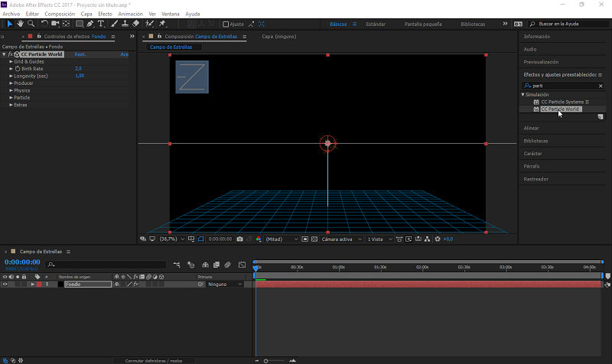This screenshot has width=612, height=364.
Task: Click Birth Rate value 2,0
Action: (78, 69)
